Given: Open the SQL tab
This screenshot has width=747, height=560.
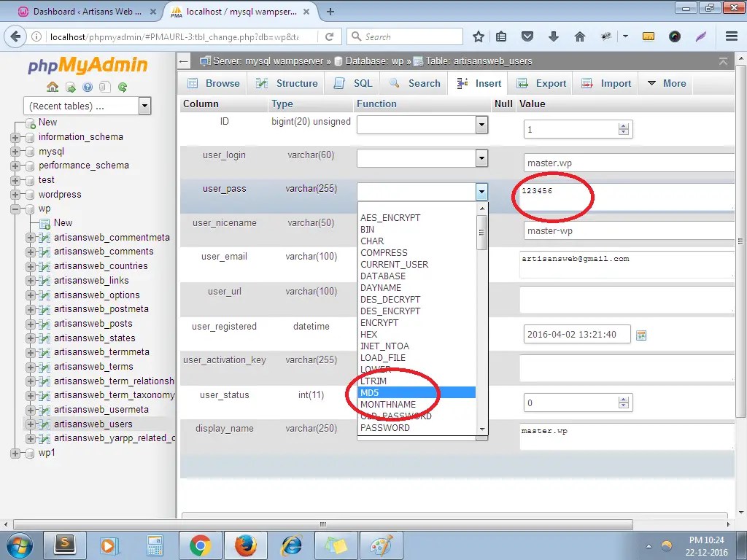Looking at the screenshot, I should point(353,83).
